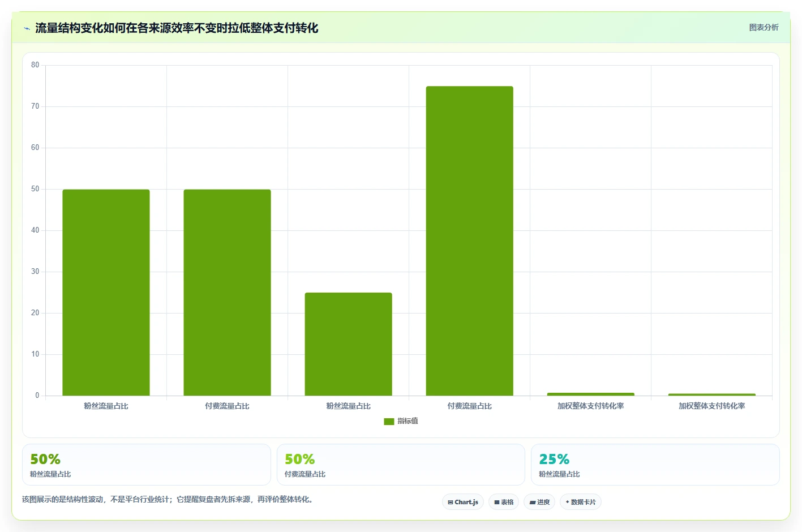This screenshot has width=802, height=532.
Task: Open the 25% 粉丝流量占比 data card
Action: pos(655,465)
